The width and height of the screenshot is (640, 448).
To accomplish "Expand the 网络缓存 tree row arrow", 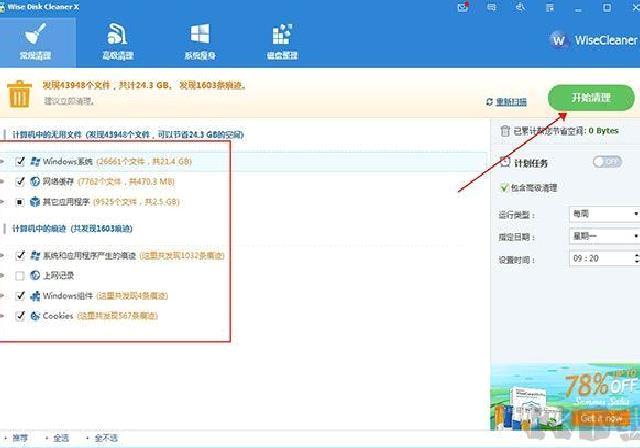I will click(2, 182).
